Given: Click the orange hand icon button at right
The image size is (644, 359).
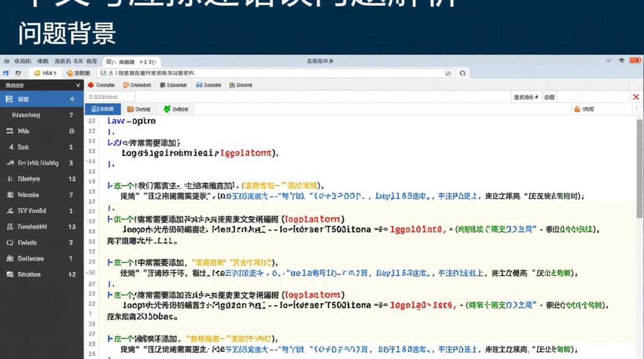Looking at the screenshot, I should pyautogui.click(x=585, y=109).
